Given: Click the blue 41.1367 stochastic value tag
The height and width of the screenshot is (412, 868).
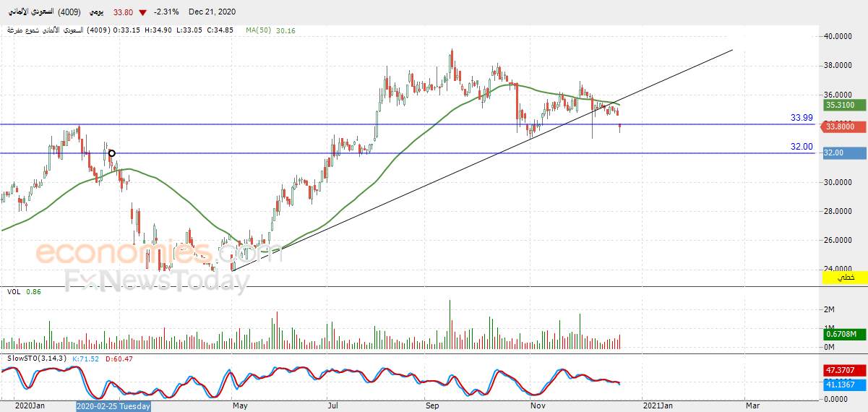Looking at the screenshot, I should coord(845,385).
